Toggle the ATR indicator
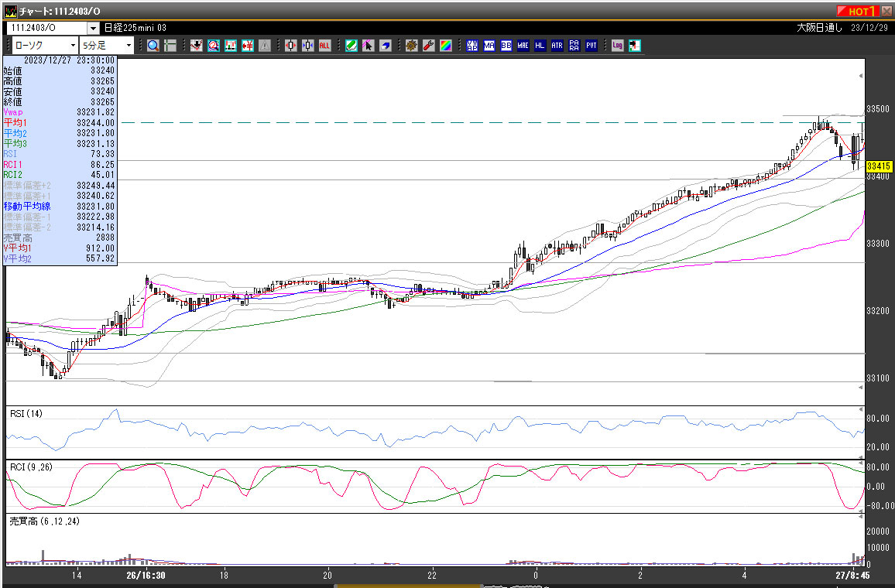 (557, 46)
